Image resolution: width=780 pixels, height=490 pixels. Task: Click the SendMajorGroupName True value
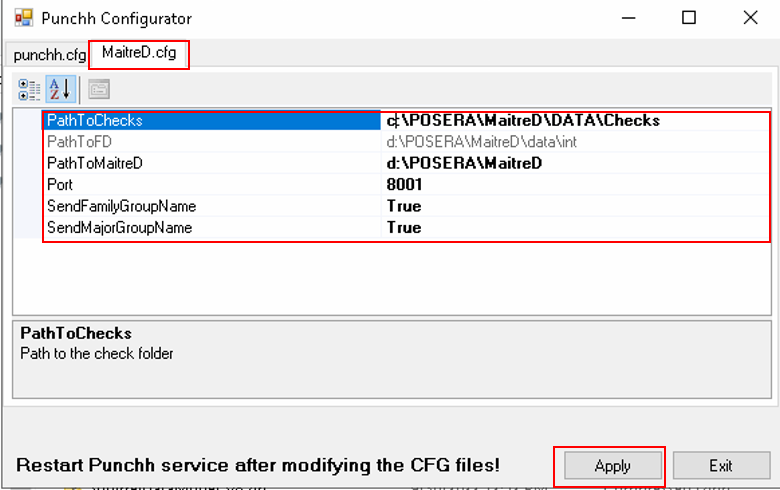coord(404,228)
